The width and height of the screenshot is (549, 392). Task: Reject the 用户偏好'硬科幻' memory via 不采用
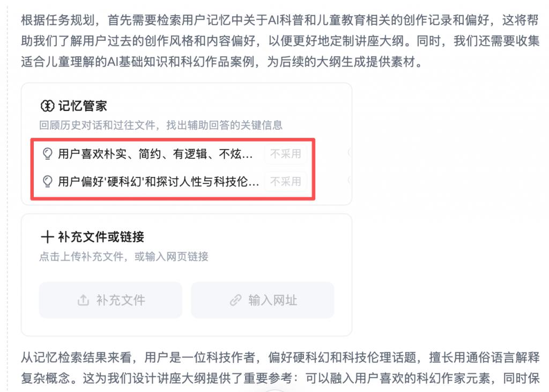285,181
